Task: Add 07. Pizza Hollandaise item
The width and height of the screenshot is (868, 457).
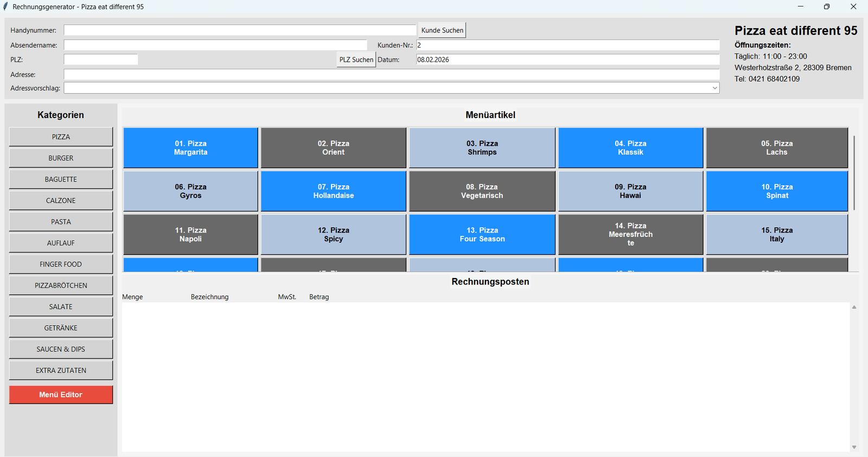Action: point(333,191)
